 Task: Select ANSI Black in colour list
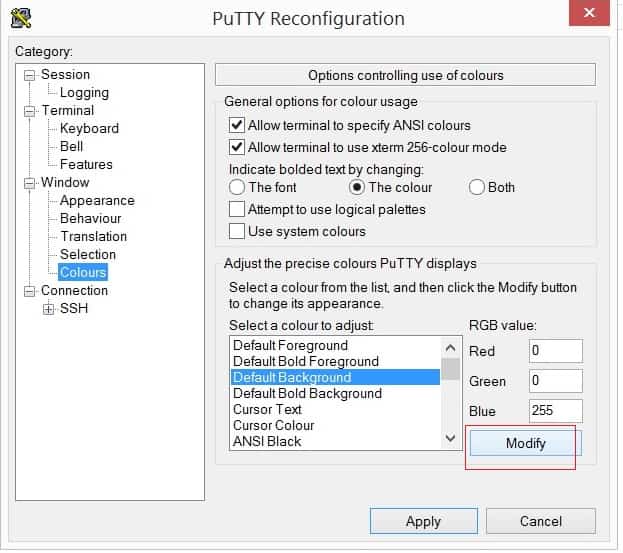335,441
